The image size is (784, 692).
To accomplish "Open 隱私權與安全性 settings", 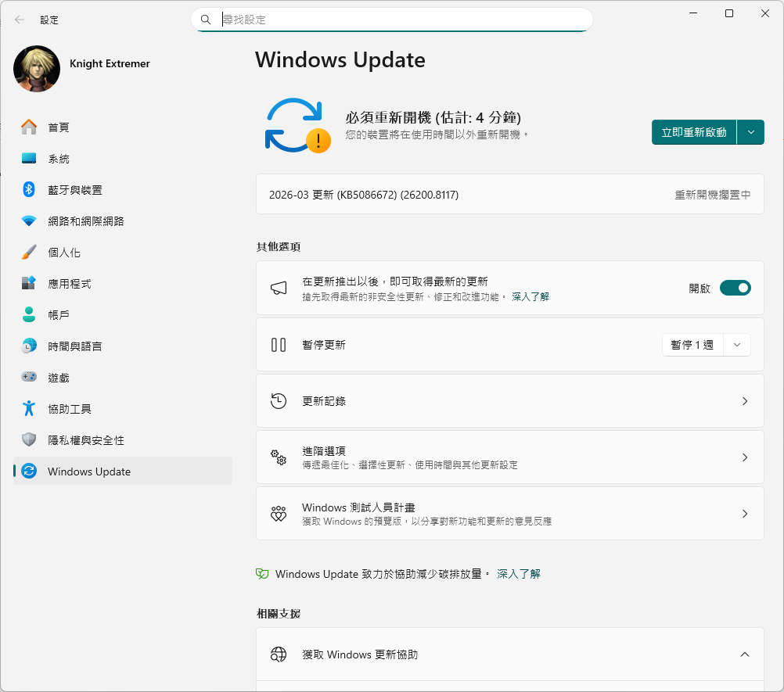I will tap(123, 439).
